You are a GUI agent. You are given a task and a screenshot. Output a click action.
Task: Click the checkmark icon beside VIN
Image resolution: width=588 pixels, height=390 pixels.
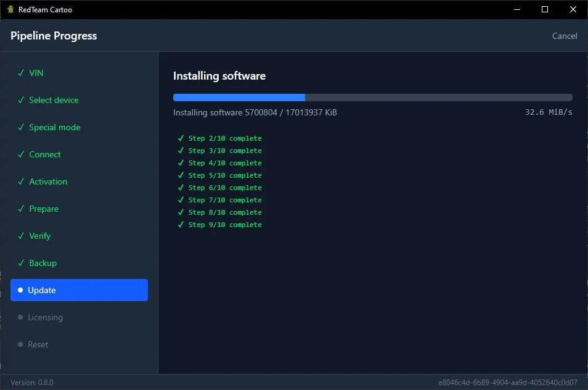[21, 73]
